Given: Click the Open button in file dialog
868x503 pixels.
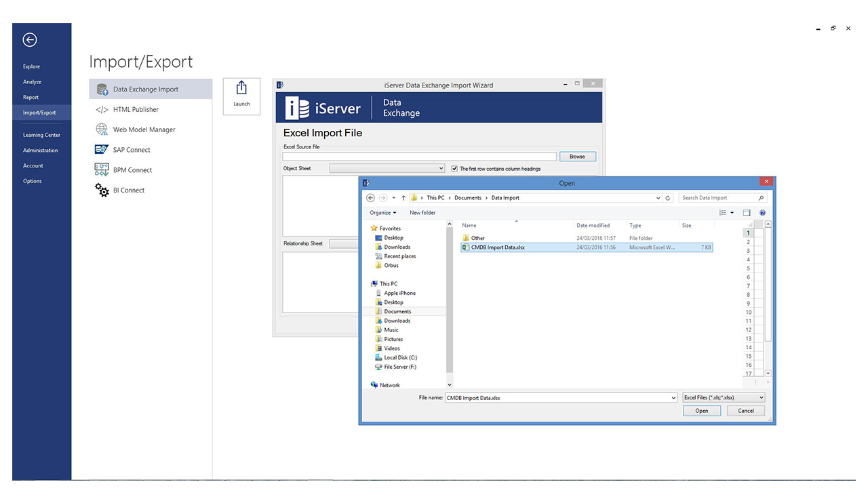Looking at the screenshot, I should [x=702, y=411].
